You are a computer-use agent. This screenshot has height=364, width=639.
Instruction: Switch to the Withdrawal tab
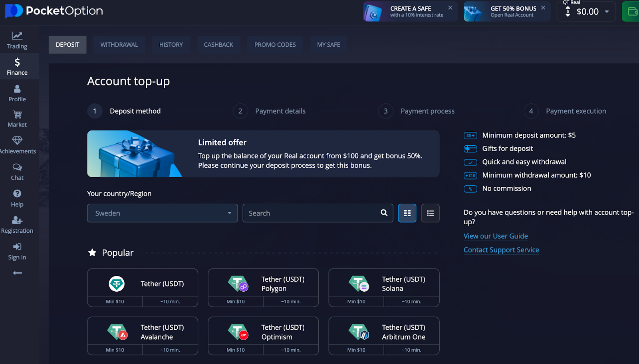point(119,45)
